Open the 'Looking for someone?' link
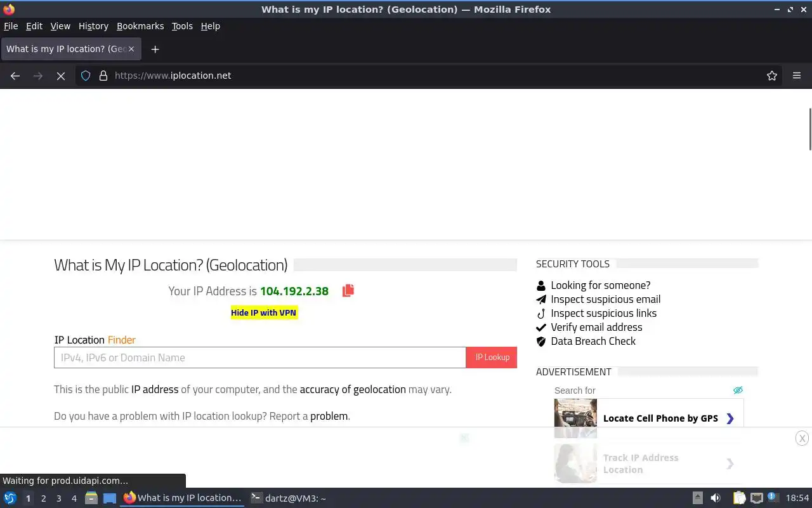The height and width of the screenshot is (508, 812). click(x=600, y=285)
